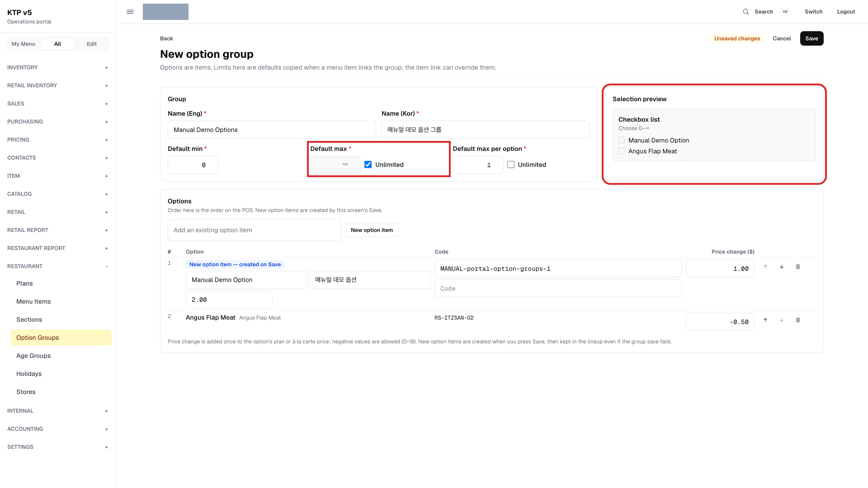Image resolution: width=868 pixels, height=488 pixels.
Task: Toggle the hamburger sidebar menu icon
Action: 130,12
